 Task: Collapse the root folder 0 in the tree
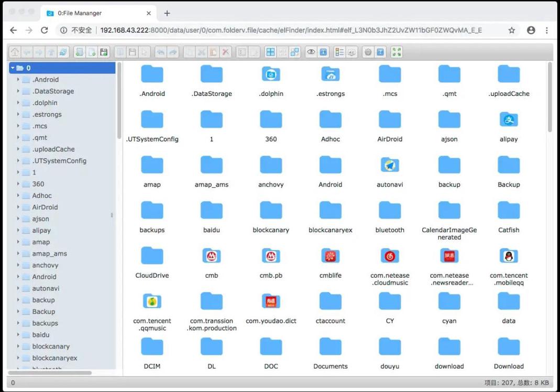(x=12, y=68)
